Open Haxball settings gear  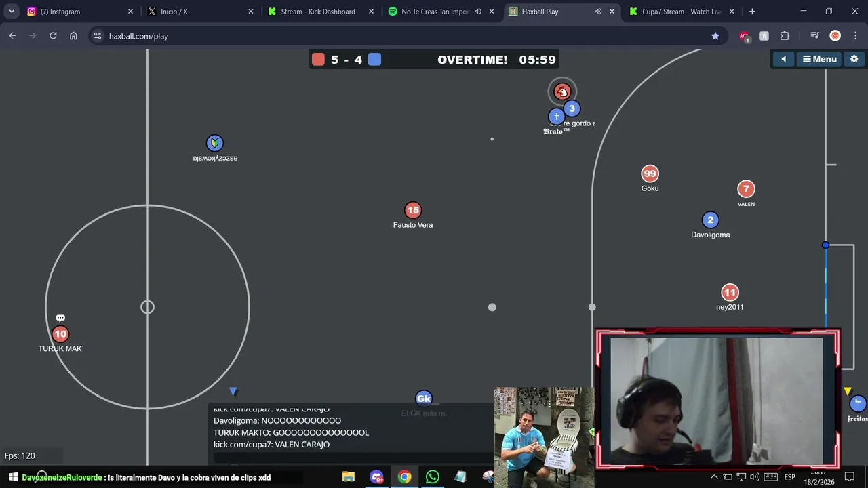(x=854, y=59)
